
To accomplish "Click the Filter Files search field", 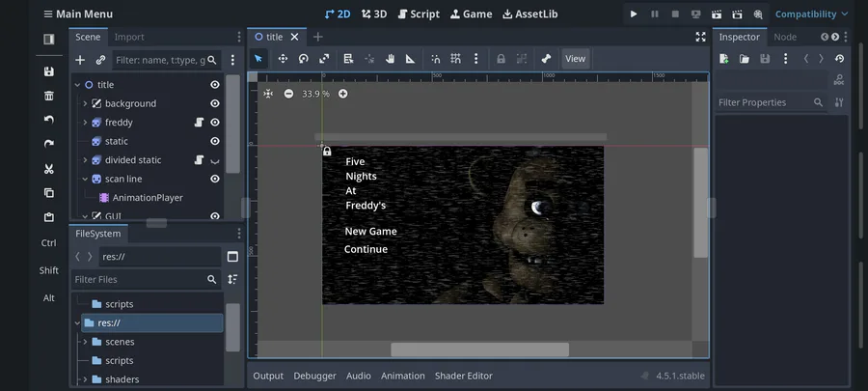I will tap(147, 280).
